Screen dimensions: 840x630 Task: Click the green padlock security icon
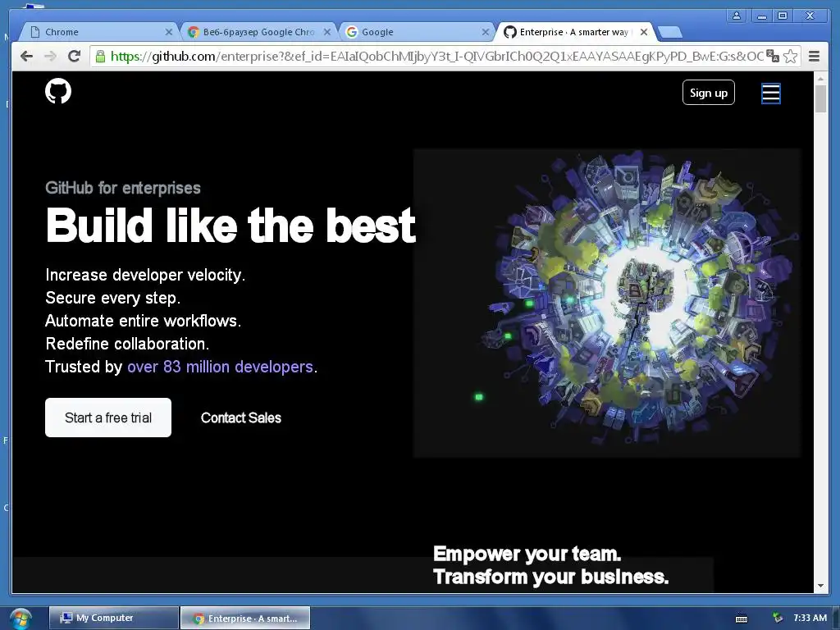(x=100, y=57)
